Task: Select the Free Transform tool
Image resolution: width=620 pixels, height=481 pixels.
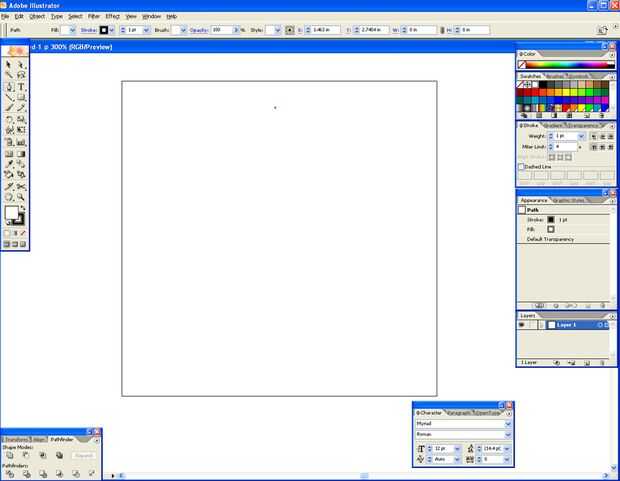Action: (x=21, y=130)
